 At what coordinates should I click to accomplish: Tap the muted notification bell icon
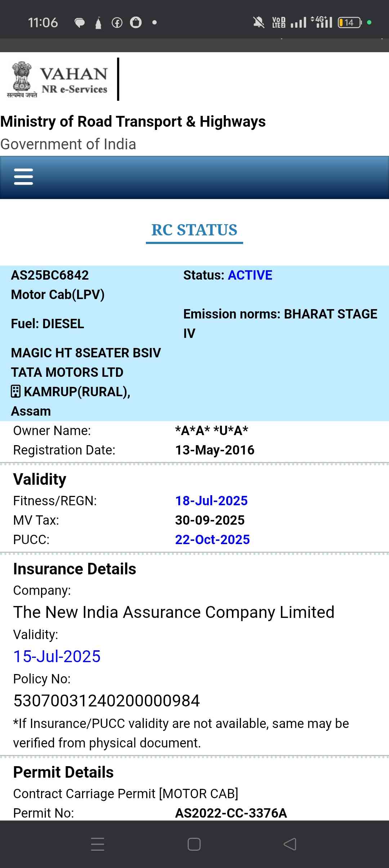(x=258, y=23)
